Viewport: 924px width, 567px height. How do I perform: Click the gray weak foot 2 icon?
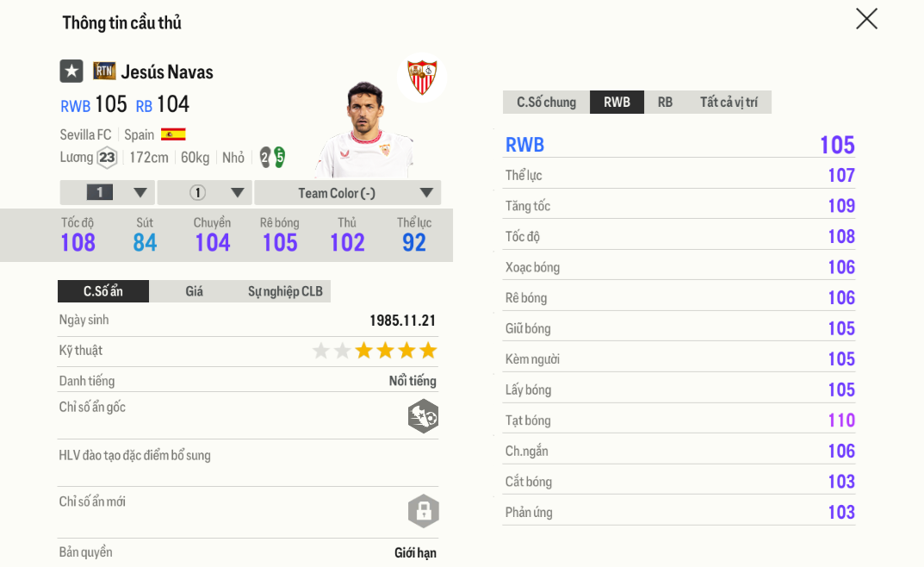point(265,158)
